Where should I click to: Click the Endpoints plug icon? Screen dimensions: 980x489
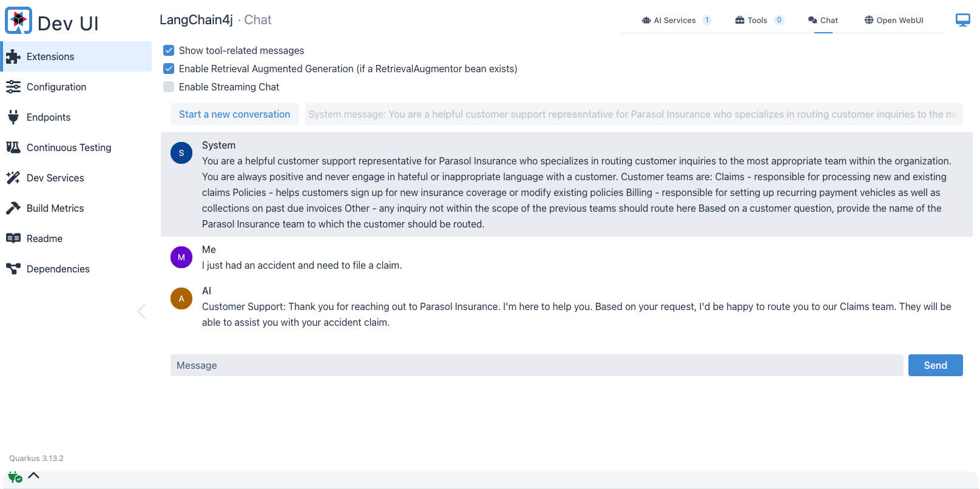pos(13,117)
